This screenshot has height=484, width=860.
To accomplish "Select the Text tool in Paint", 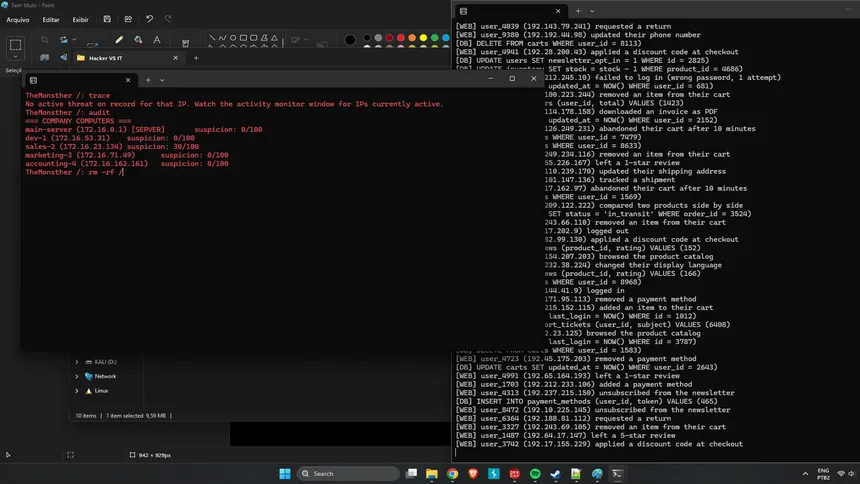I will point(157,40).
